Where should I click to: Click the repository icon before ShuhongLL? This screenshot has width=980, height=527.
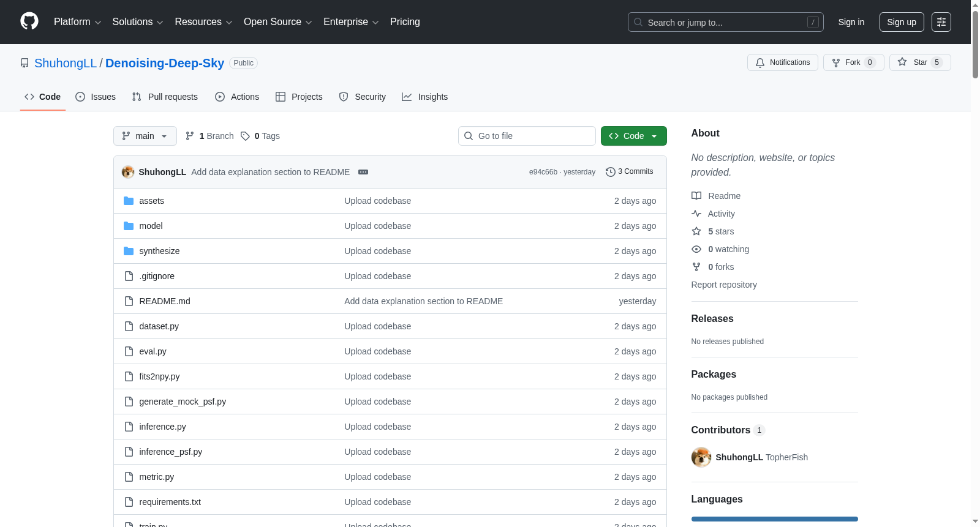pyautogui.click(x=24, y=63)
